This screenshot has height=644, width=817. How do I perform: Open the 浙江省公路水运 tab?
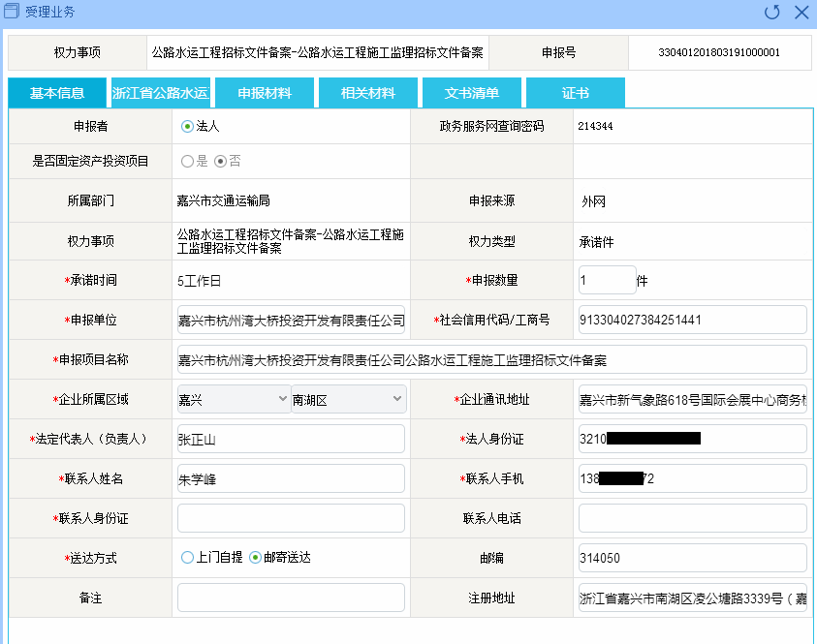tap(160, 93)
